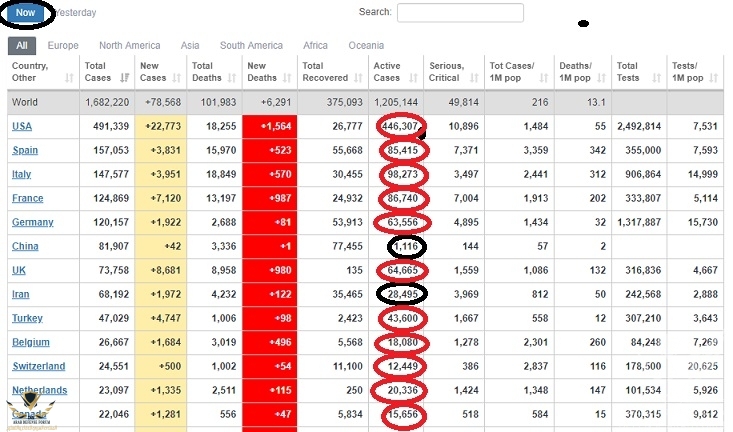Click sort icon in New Deaths header
733x432 pixels.
point(288,78)
